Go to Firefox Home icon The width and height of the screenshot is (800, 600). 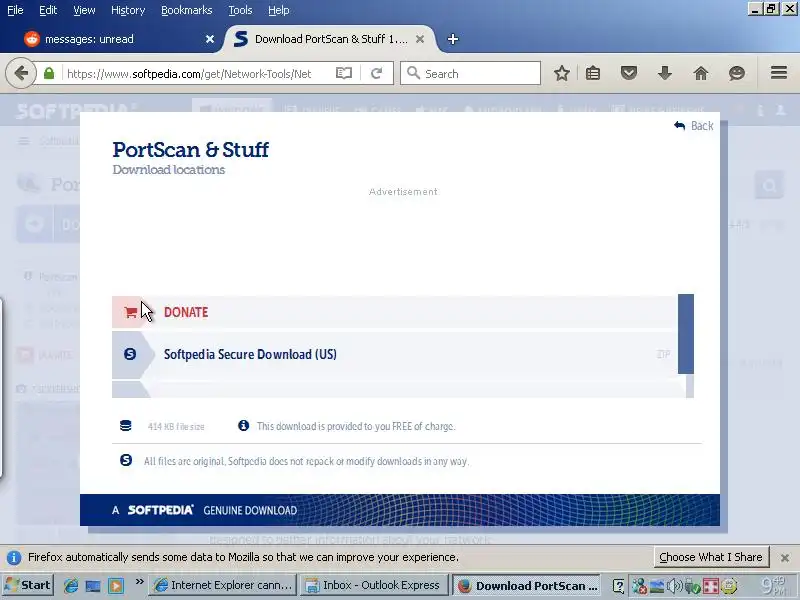click(x=701, y=73)
